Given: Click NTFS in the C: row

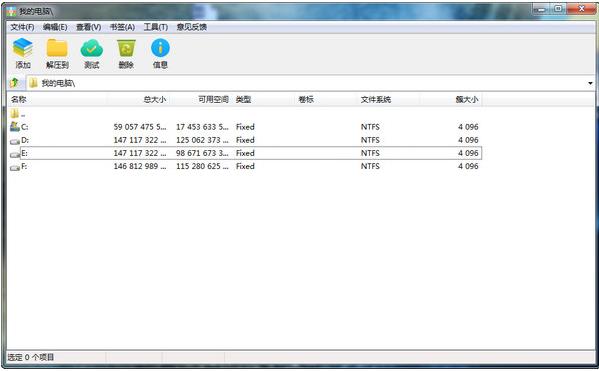Looking at the screenshot, I should coord(370,127).
